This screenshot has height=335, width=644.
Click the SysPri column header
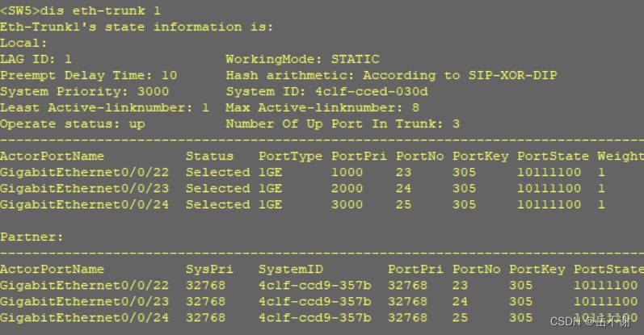pos(209,270)
